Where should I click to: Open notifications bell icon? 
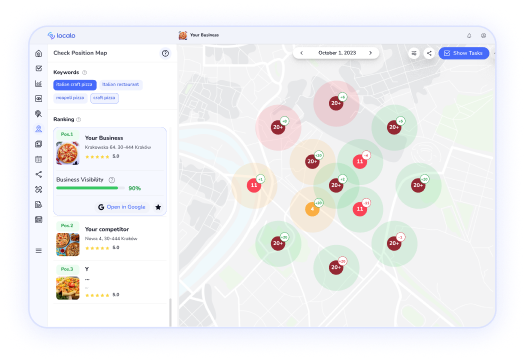tap(469, 35)
